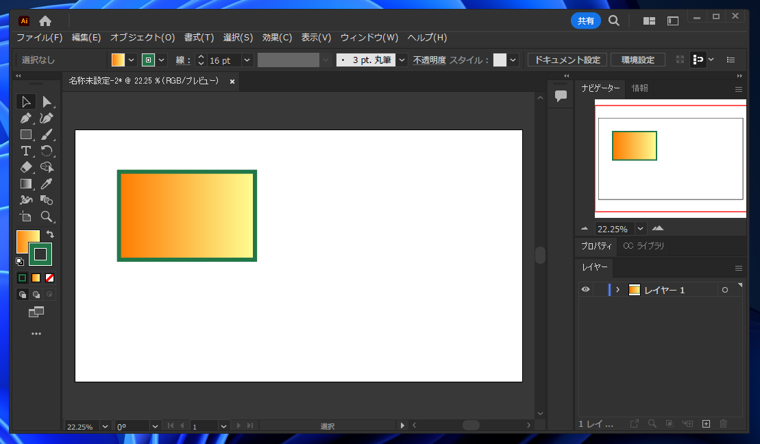Click the 環境設定 button
This screenshot has width=760, height=444.
pyautogui.click(x=638, y=60)
